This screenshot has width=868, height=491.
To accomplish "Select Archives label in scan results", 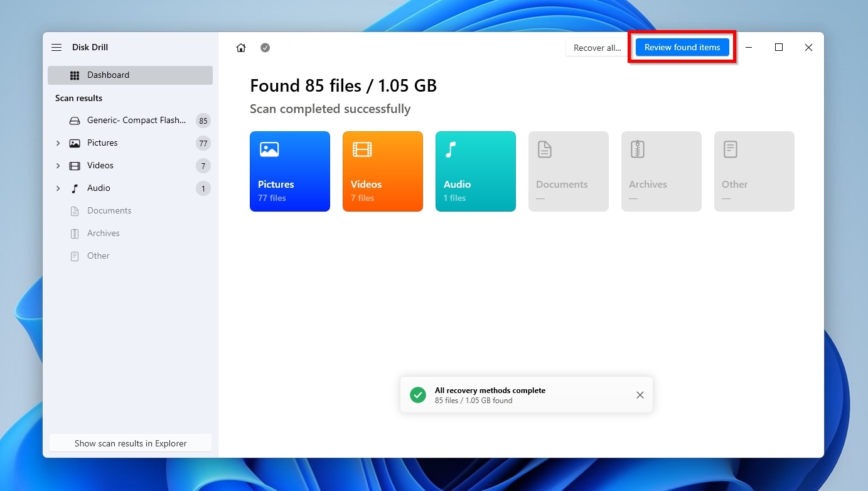I will (x=104, y=234).
